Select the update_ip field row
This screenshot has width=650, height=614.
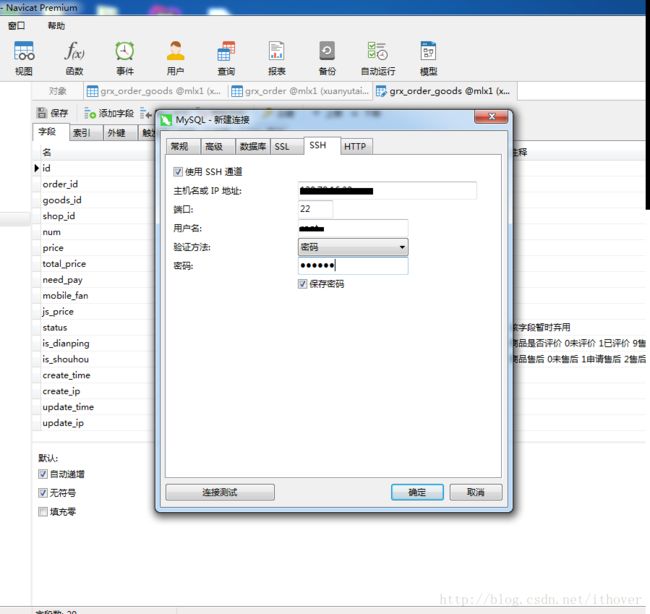click(94, 423)
